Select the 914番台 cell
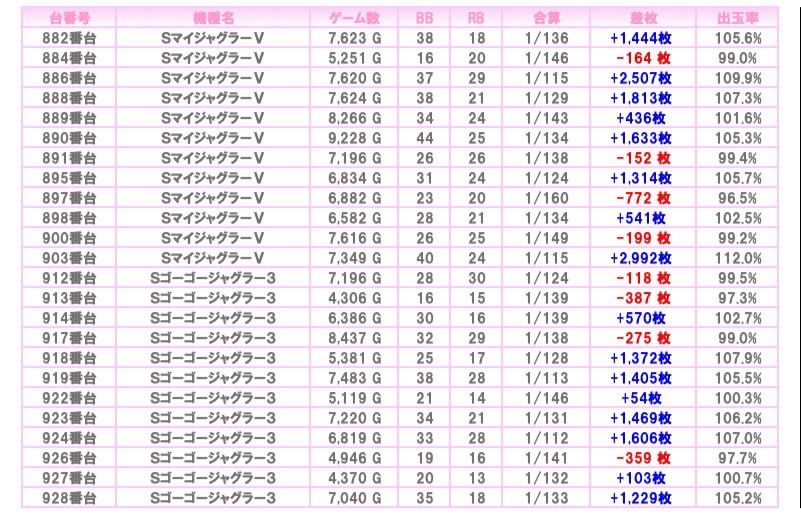801x528 pixels. click(x=69, y=318)
